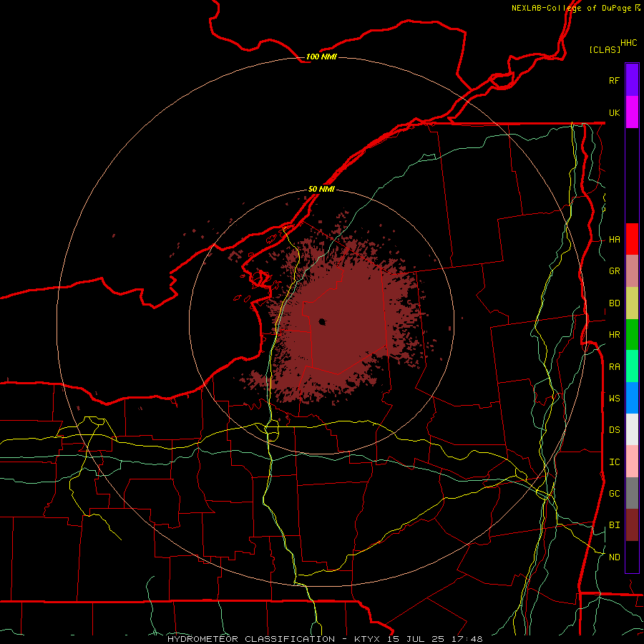Click the white DS legend swatch
Image resolution: width=644 pixels, height=644 pixels.
click(x=632, y=429)
